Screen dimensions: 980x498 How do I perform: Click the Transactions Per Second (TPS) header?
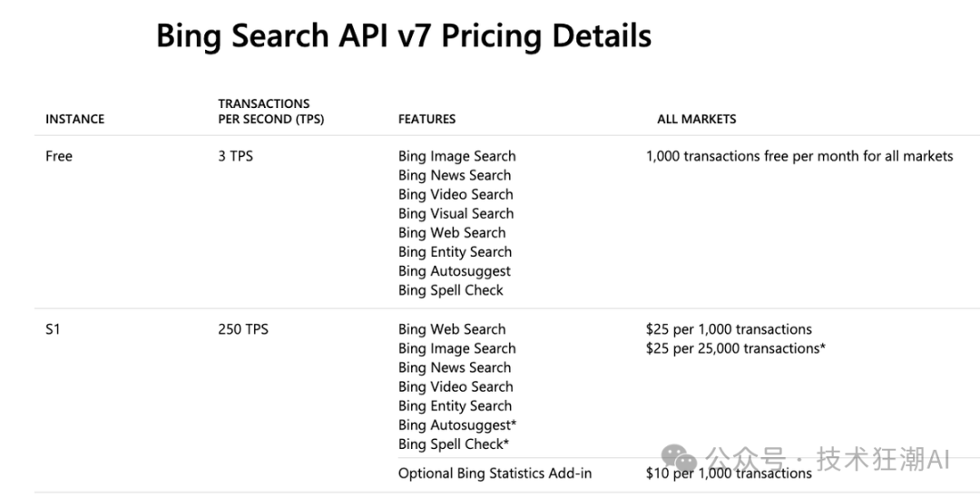(x=270, y=111)
